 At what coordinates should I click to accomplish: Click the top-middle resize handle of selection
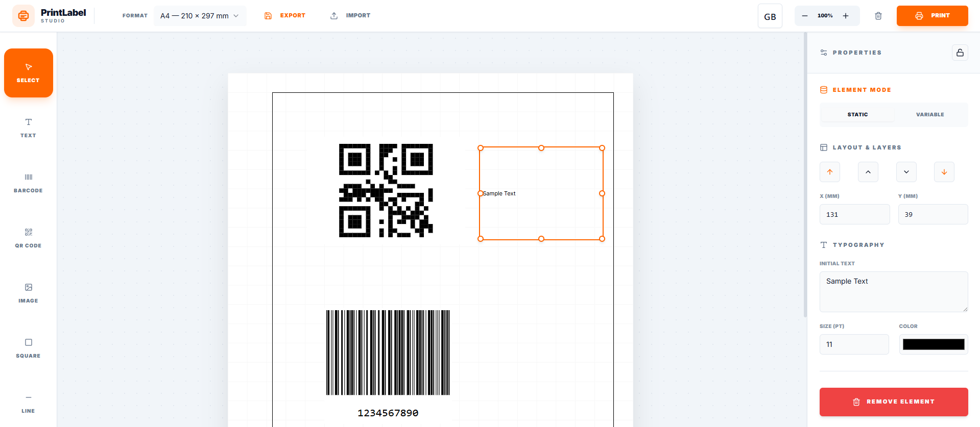click(x=541, y=148)
